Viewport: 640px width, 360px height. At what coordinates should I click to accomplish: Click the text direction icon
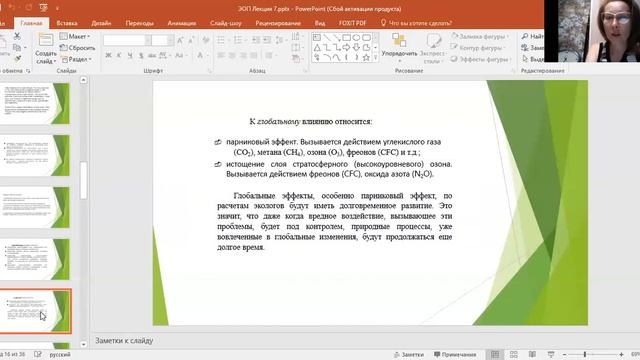(296, 36)
